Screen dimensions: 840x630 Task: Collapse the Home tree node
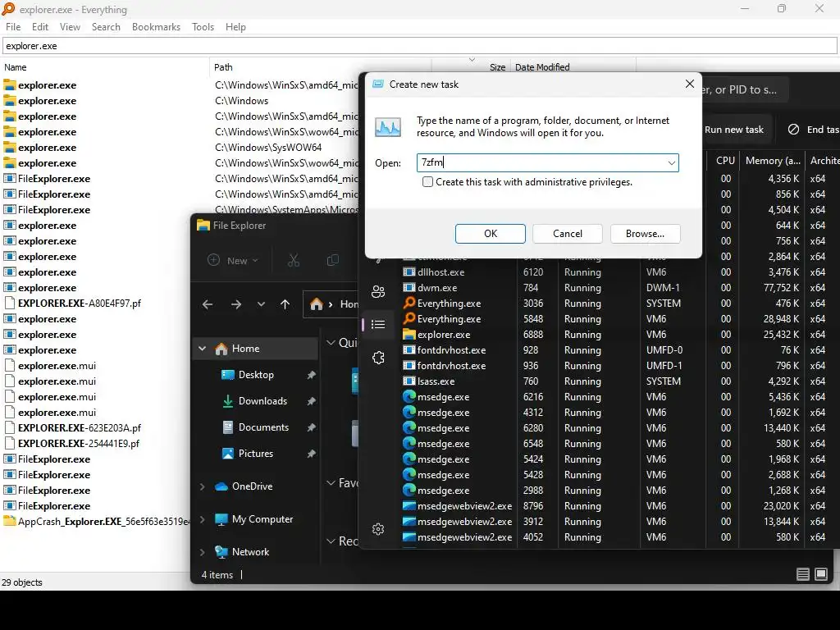tap(202, 348)
